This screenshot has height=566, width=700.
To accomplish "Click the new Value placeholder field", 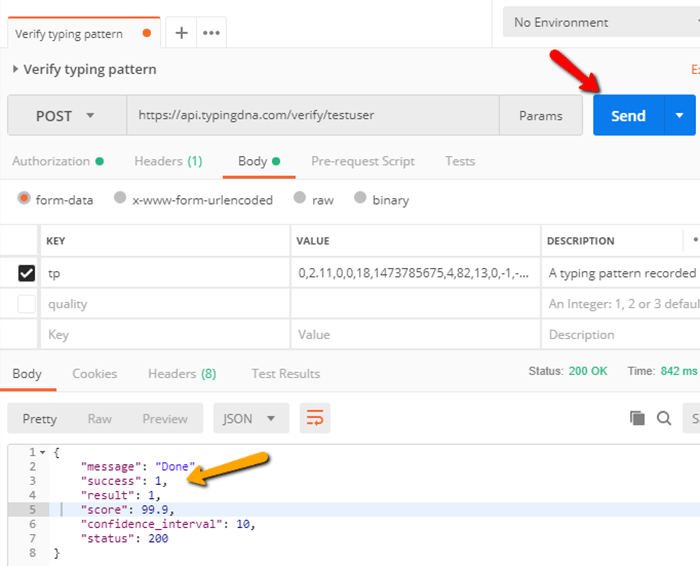I will point(416,334).
